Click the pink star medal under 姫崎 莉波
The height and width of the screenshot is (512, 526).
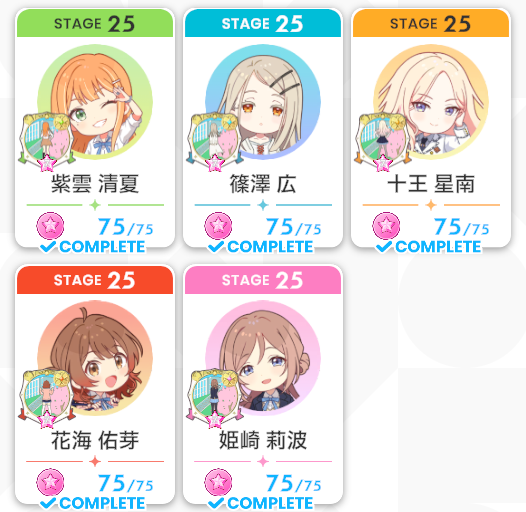(x=218, y=482)
